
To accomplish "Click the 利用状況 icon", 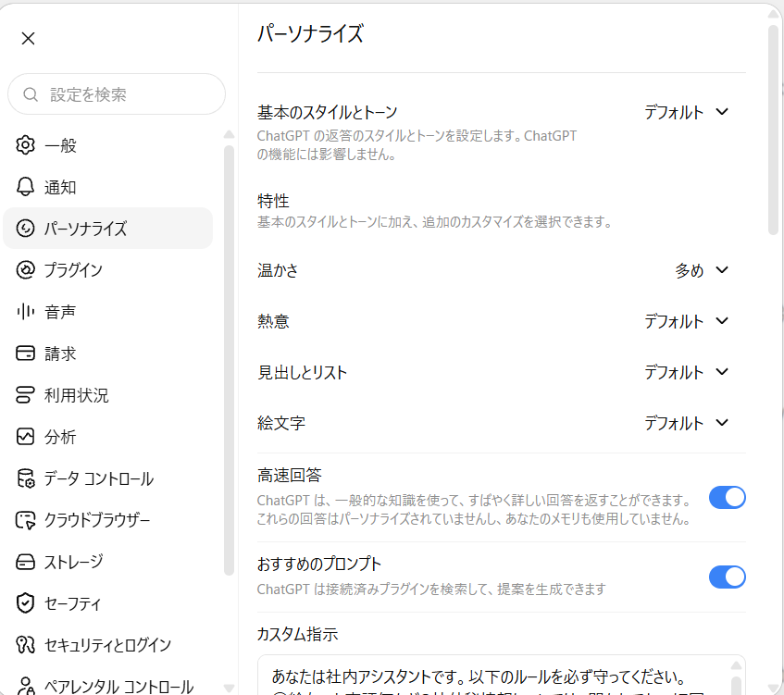I will (25, 394).
